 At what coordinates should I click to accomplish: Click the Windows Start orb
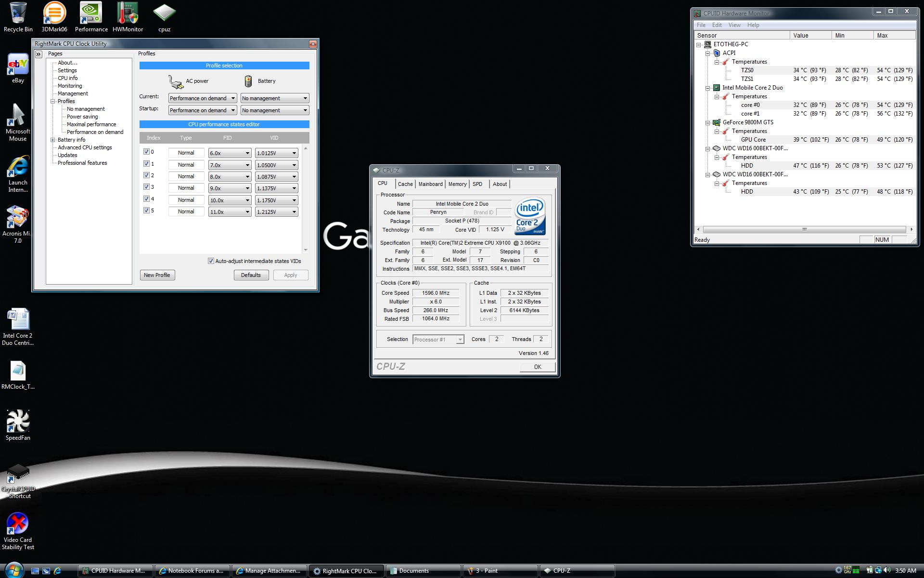click(13, 570)
